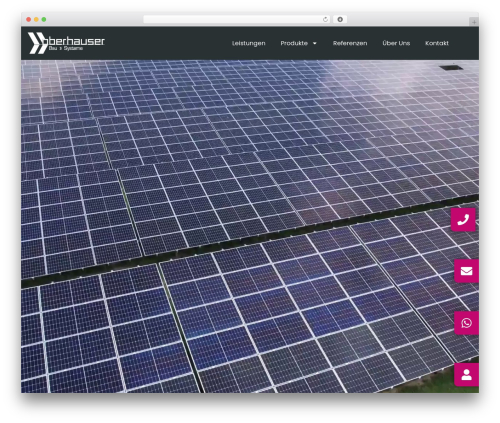Expand the Produkte dropdown arrow
The width and height of the screenshot is (500, 423).
314,43
